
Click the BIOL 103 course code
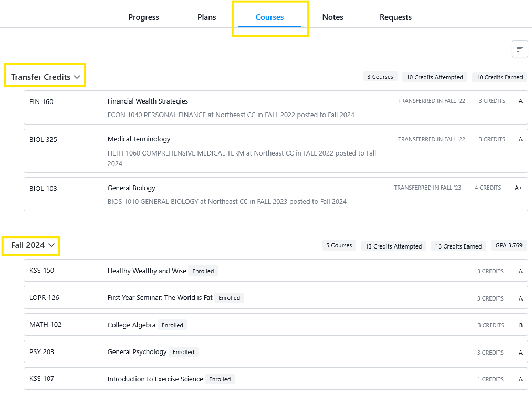(43, 188)
